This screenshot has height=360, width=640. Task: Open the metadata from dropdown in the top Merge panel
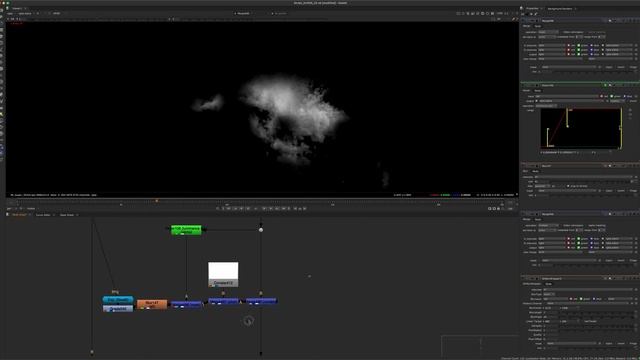tap(579, 37)
